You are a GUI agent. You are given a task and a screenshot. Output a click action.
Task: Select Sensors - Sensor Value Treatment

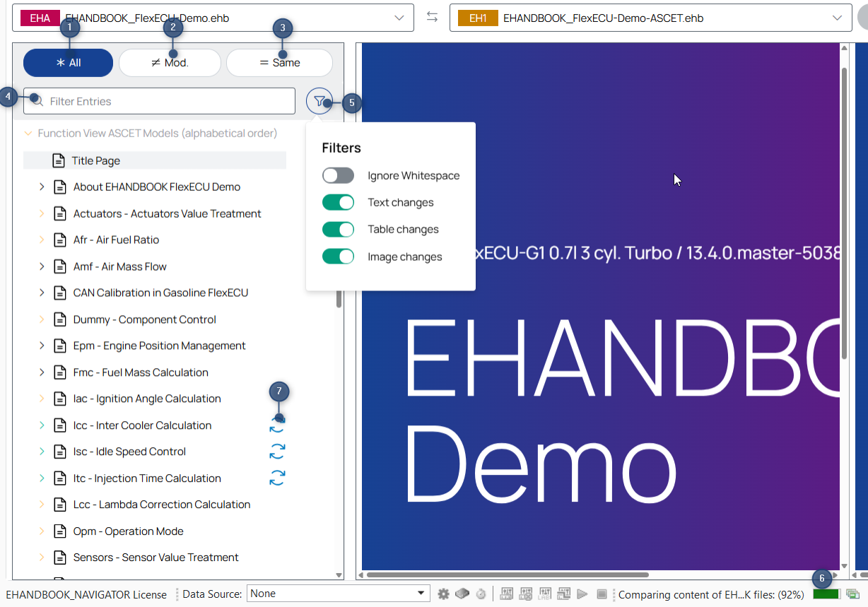click(156, 558)
